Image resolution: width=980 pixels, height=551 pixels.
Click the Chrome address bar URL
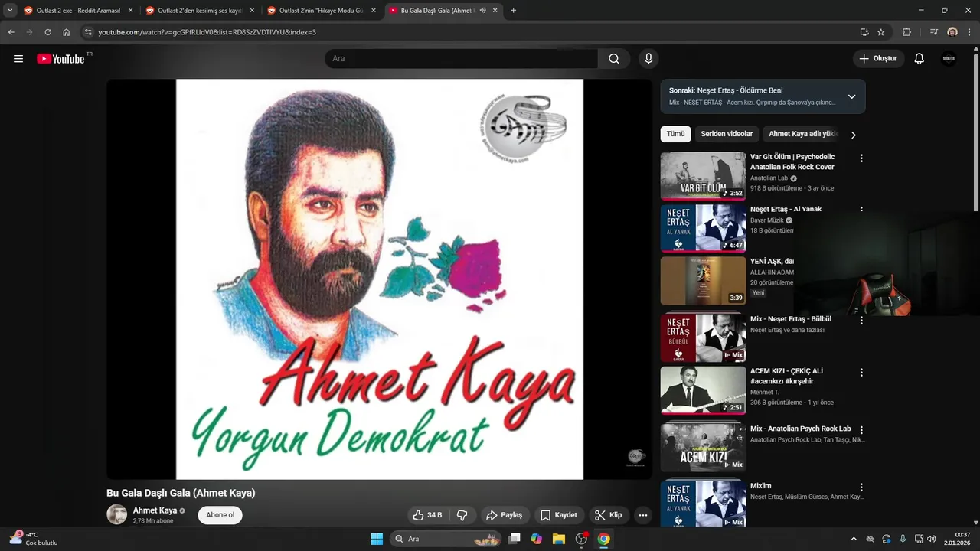[x=207, y=32]
